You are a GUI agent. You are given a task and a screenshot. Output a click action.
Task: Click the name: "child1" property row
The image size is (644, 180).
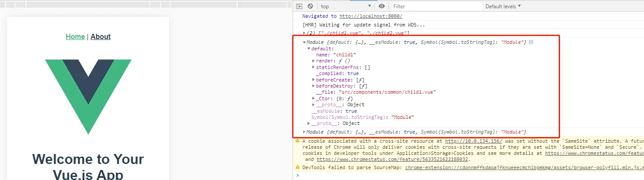point(336,55)
